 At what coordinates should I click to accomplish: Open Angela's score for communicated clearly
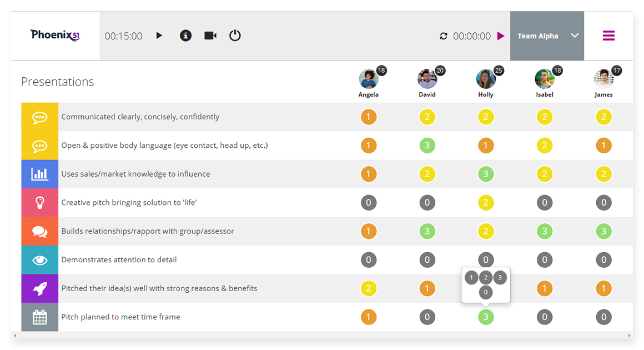pyautogui.click(x=369, y=117)
